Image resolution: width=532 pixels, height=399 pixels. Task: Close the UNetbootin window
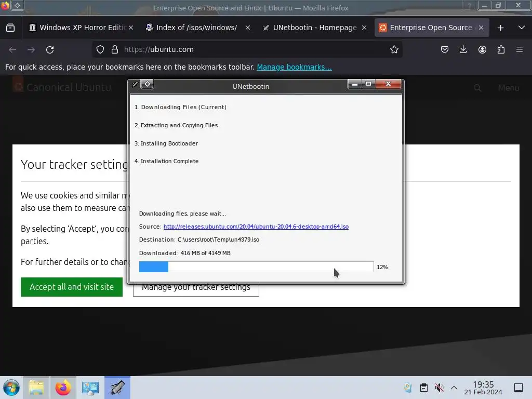(389, 84)
